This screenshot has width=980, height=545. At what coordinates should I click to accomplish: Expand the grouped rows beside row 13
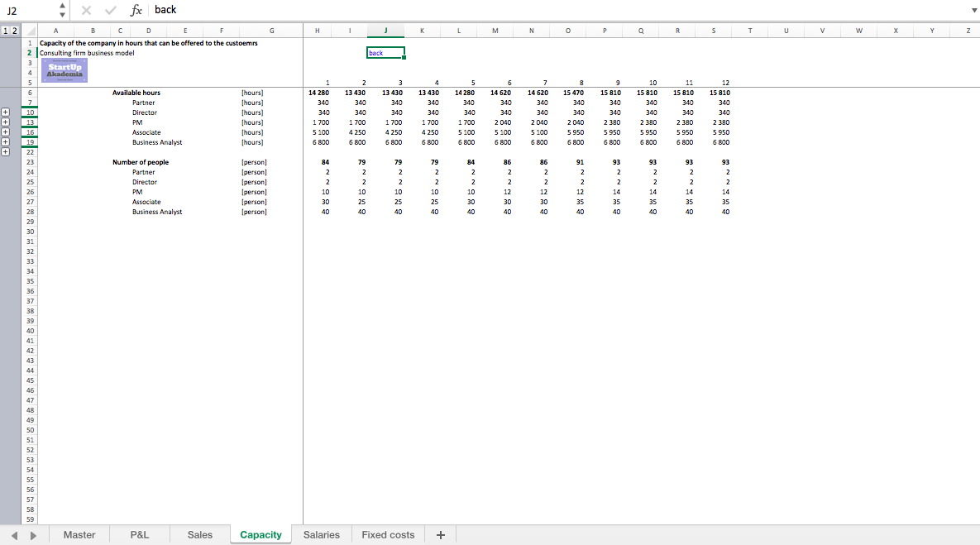pos(6,122)
